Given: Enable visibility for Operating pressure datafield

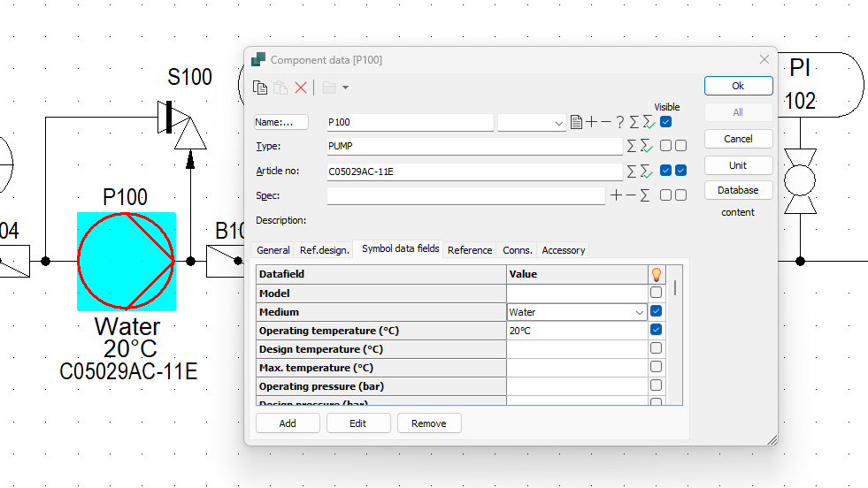Looking at the screenshot, I should [656, 385].
